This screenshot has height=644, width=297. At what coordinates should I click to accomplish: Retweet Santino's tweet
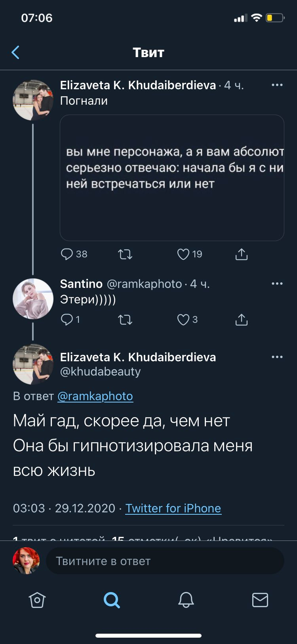[x=125, y=320]
